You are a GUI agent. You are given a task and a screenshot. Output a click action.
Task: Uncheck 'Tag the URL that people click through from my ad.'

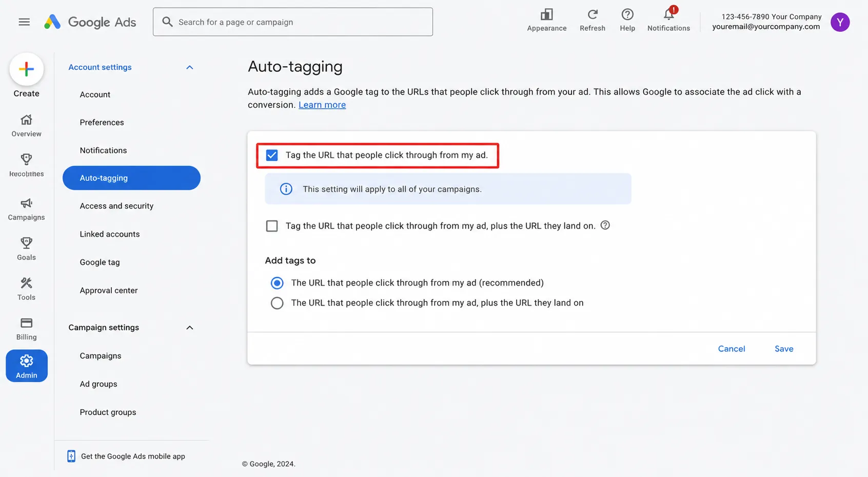pos(272,155)
